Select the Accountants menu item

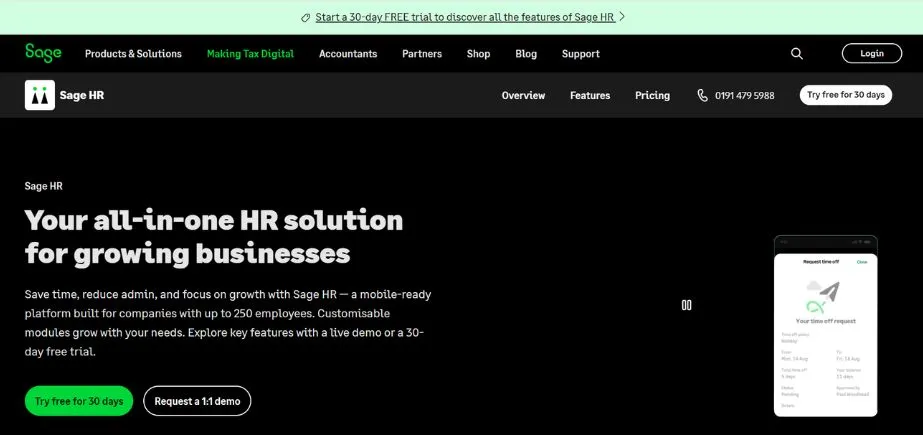tap(348, 54)
